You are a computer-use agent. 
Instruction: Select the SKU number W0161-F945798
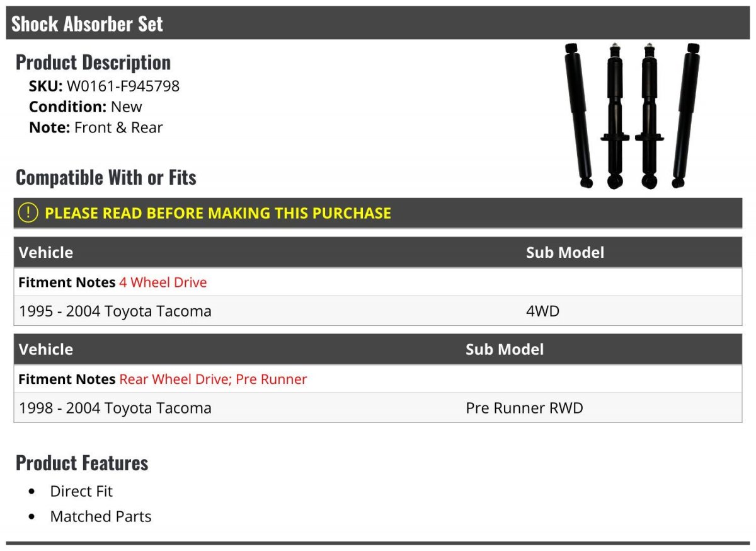click(123, 86)
